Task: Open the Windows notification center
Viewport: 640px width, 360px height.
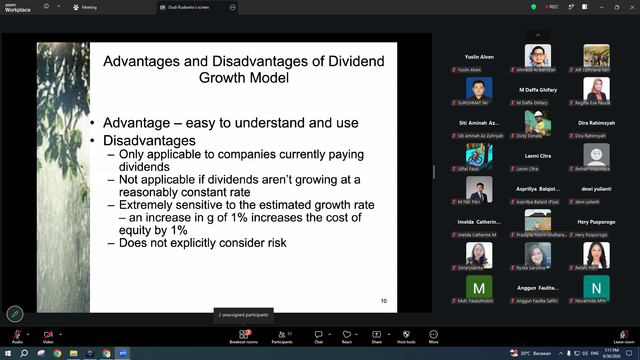Action: click(x=629, y=353)
